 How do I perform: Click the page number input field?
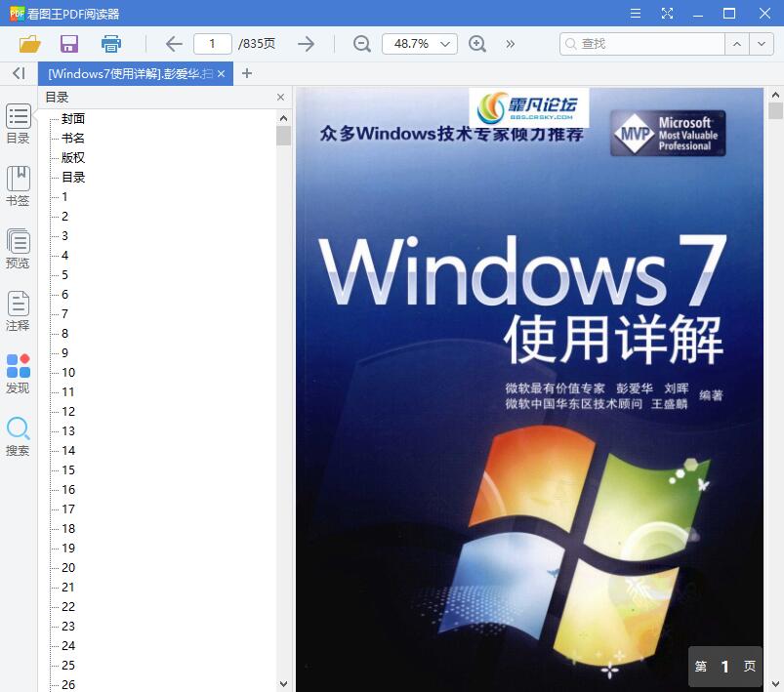point(213,44)
